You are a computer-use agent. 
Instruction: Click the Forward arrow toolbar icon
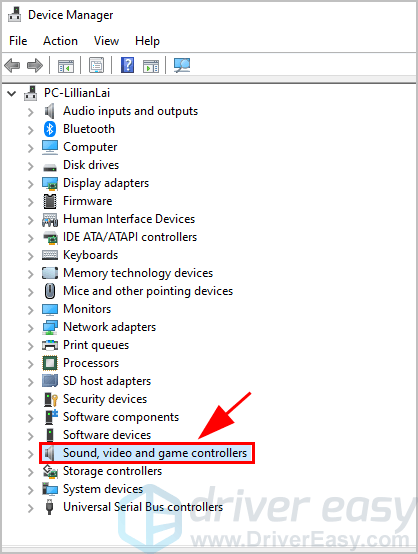click(x=35, y=66)
